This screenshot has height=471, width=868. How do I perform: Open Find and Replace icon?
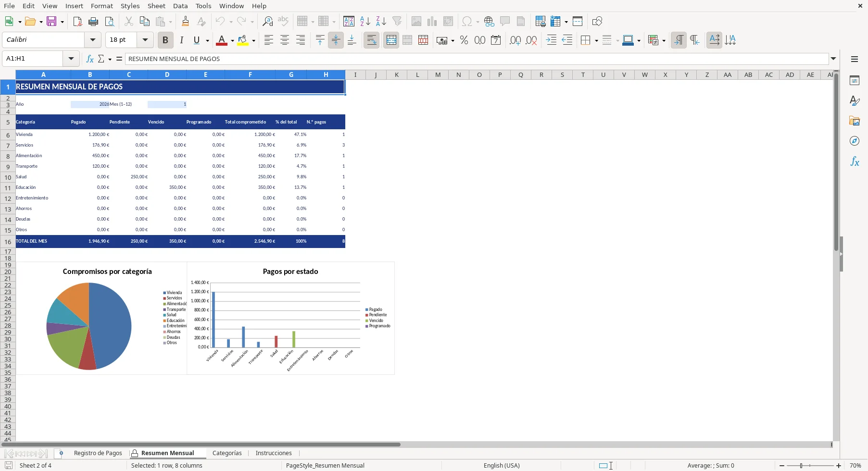[267, 21]
